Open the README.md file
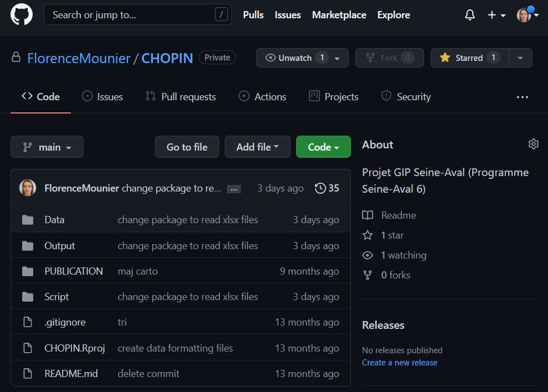This screenshot has height=392, width=548. (x=71, y=374)
